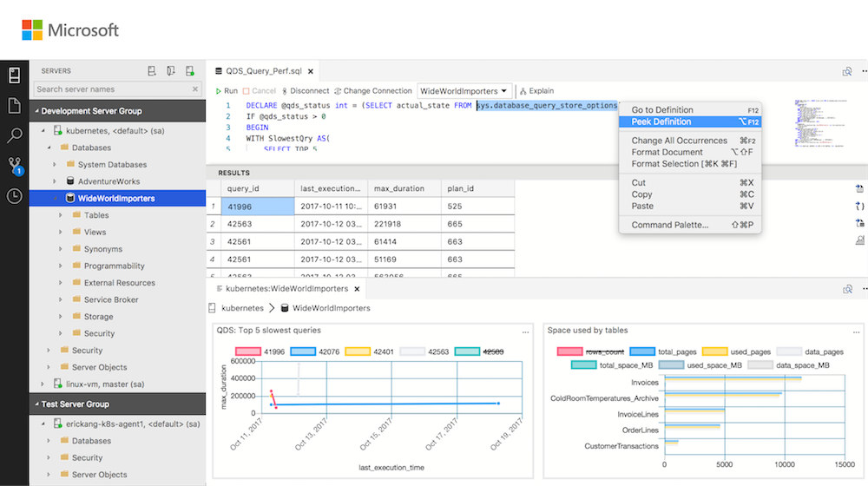Click the kubernetes breadcrumb link
Image resolution: width=868 pixels, height=486 pixels.
242,308
